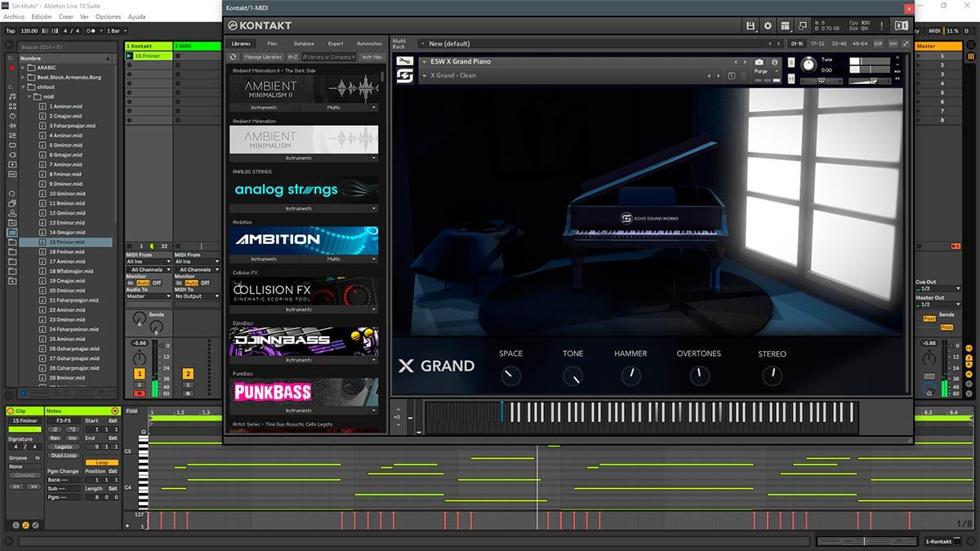
Task: Select the clip envelopes notes icon
Action: (26, 525)
